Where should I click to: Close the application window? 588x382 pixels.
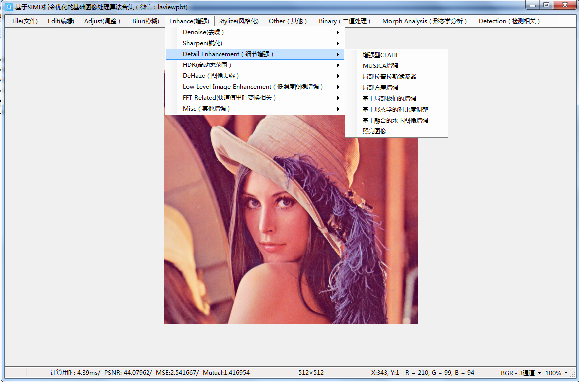coord(565,5)
